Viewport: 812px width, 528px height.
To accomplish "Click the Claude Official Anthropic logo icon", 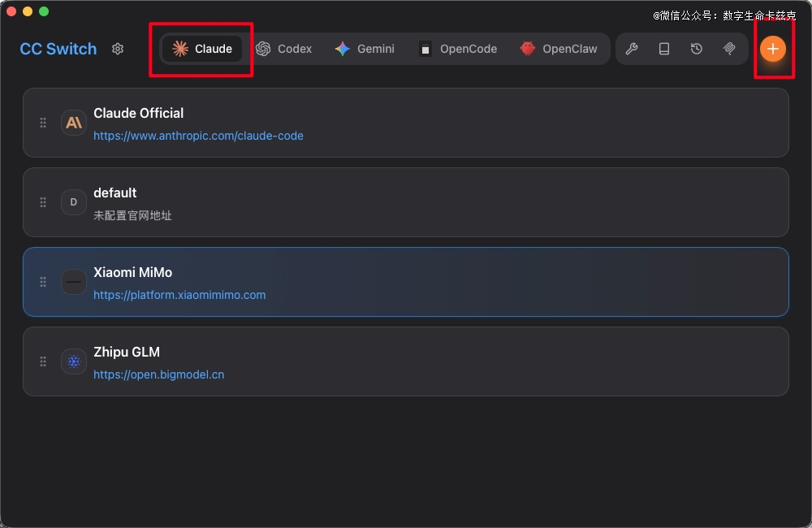I will (74, 123).
